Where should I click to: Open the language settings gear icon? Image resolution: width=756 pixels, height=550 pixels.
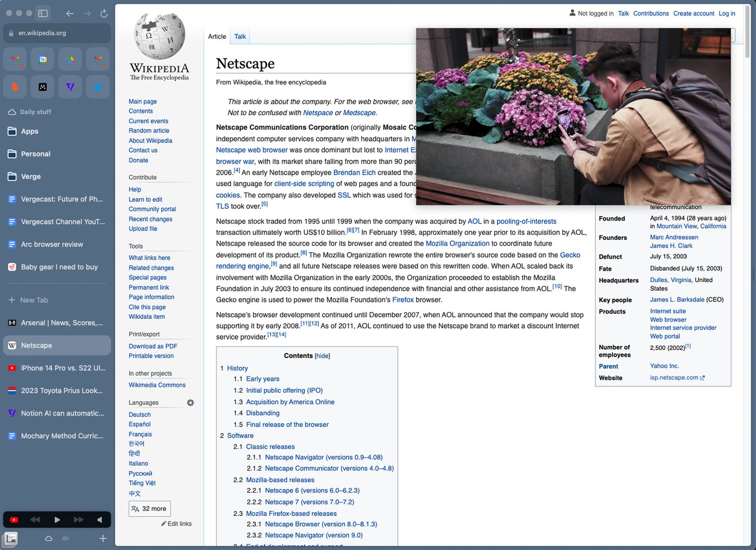(190, 403)
